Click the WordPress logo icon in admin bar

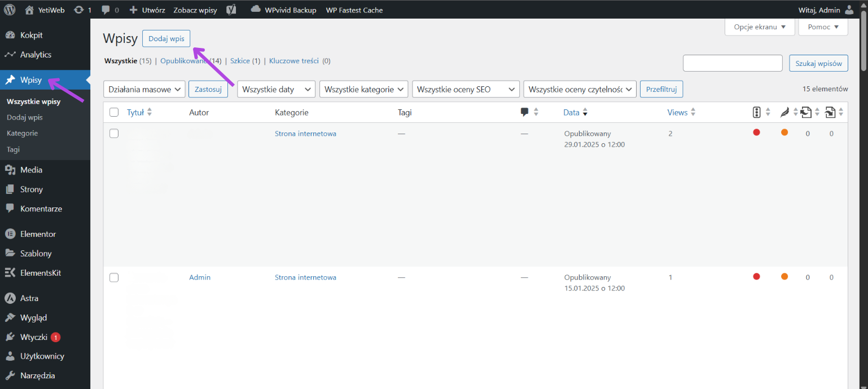[10, 10]
